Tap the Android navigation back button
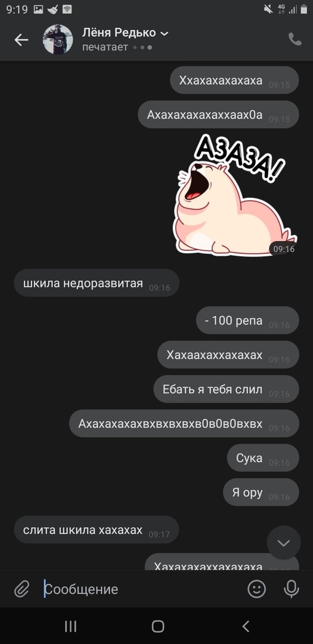Viewport: 313px width, 644px height. tap(246, 626)
